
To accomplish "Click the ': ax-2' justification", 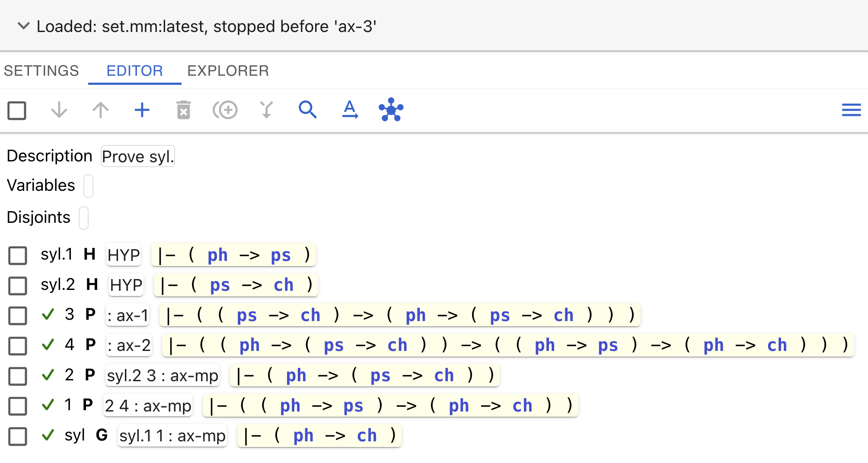I will (x=129, y=345).
